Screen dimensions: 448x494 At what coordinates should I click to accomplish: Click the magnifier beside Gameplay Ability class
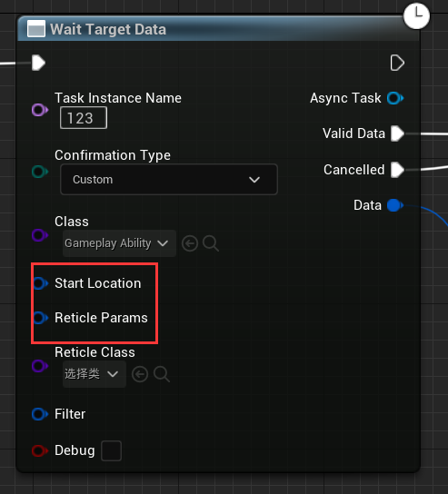click(211, 243)
